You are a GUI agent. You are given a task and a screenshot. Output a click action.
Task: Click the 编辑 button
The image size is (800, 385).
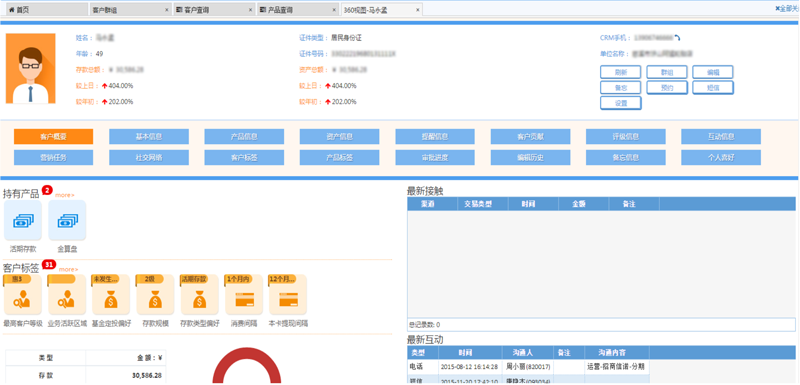click(713, 72)
